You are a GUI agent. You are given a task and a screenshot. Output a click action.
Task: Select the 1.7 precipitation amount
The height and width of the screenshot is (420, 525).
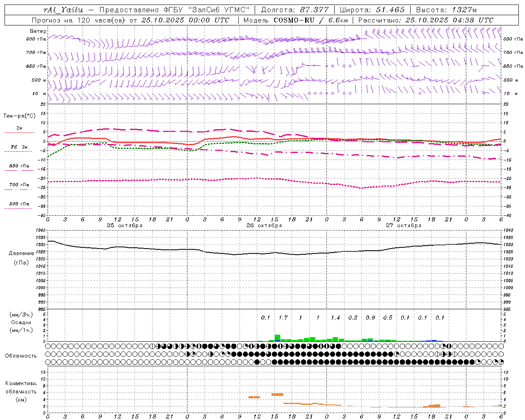coord(283,317)
